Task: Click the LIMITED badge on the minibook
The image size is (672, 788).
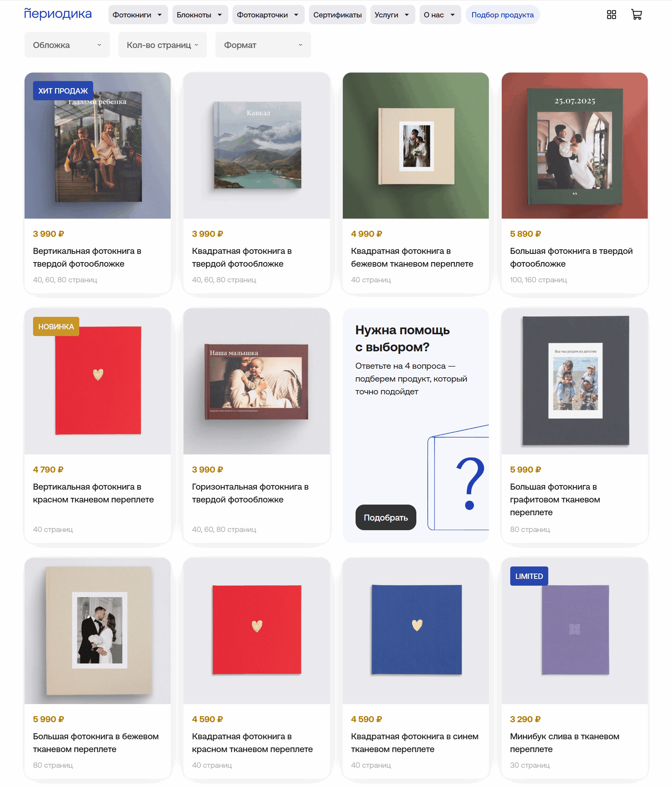Action: [529, 576]
